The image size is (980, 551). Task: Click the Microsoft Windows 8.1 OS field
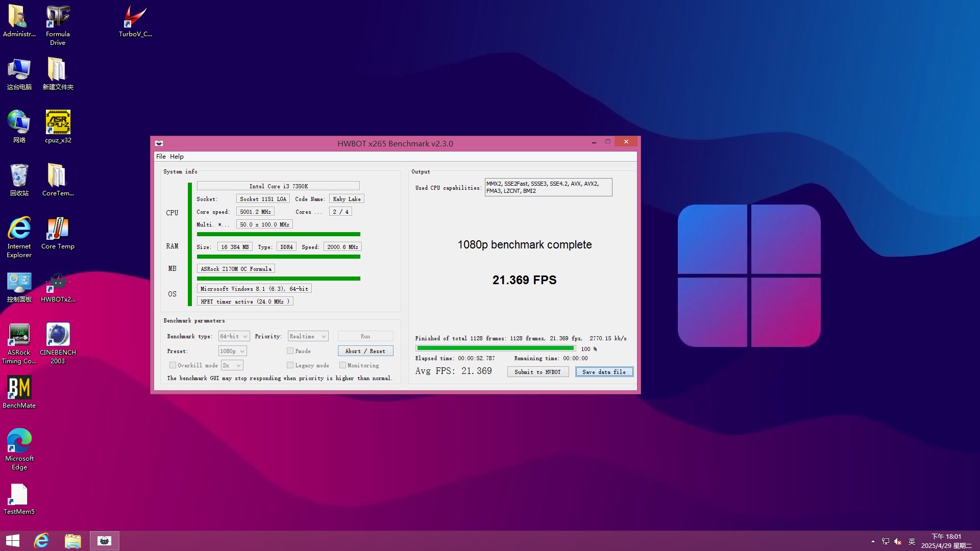click(x=254, y=289)
